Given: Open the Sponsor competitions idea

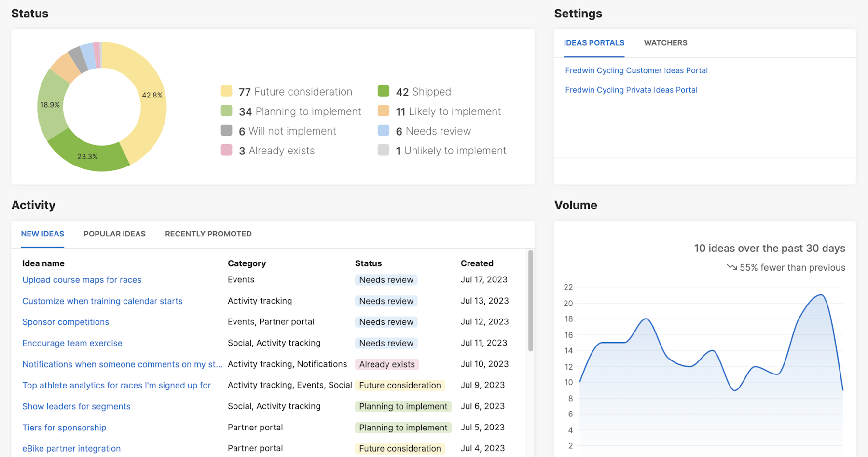Looking at the screenshot, I should tap(65, 322).
